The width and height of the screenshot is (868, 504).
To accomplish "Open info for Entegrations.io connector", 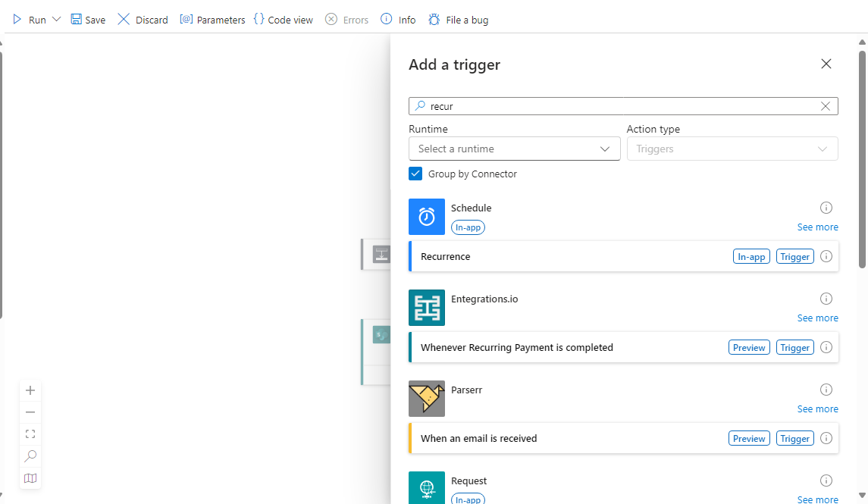I will 826,299.
